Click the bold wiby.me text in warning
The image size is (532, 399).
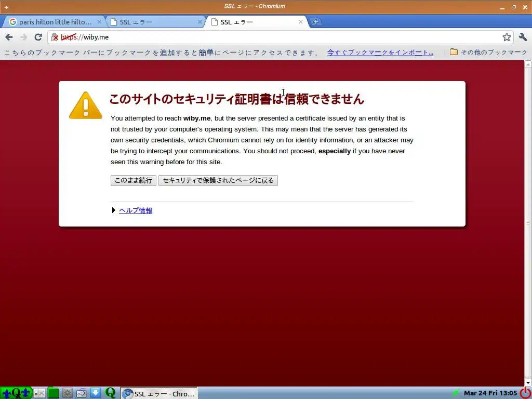click(x=197, y=118)
